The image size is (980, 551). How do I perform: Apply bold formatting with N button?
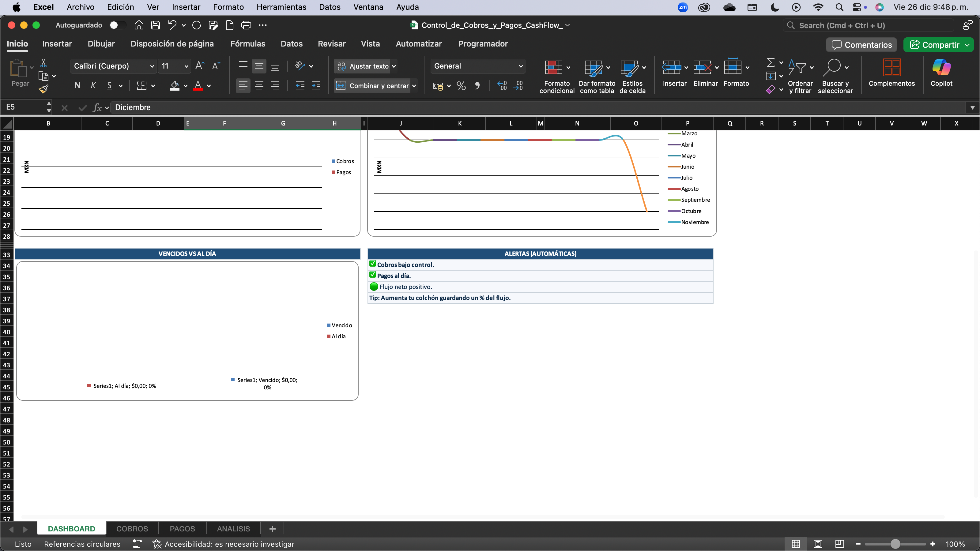77,86
